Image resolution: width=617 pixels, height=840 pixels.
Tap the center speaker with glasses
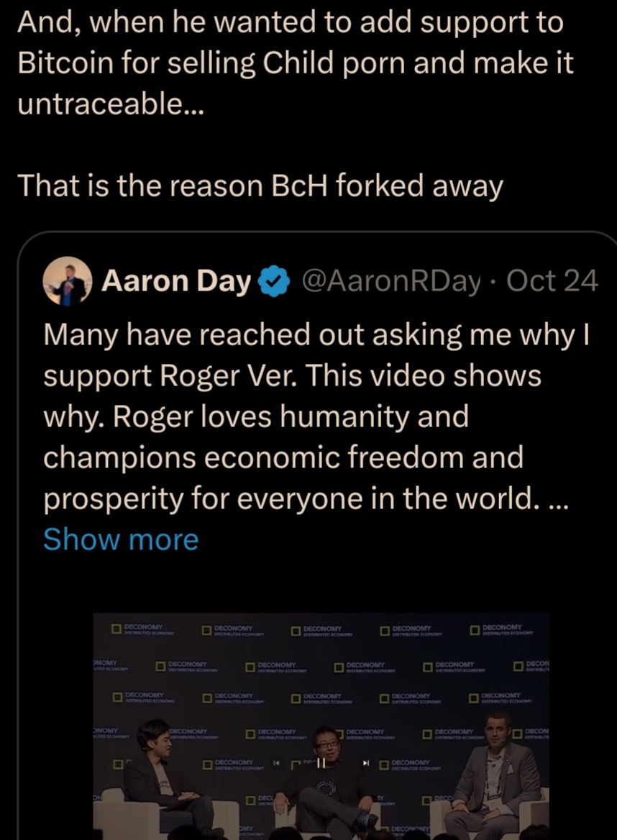click(x=326, y=782)
